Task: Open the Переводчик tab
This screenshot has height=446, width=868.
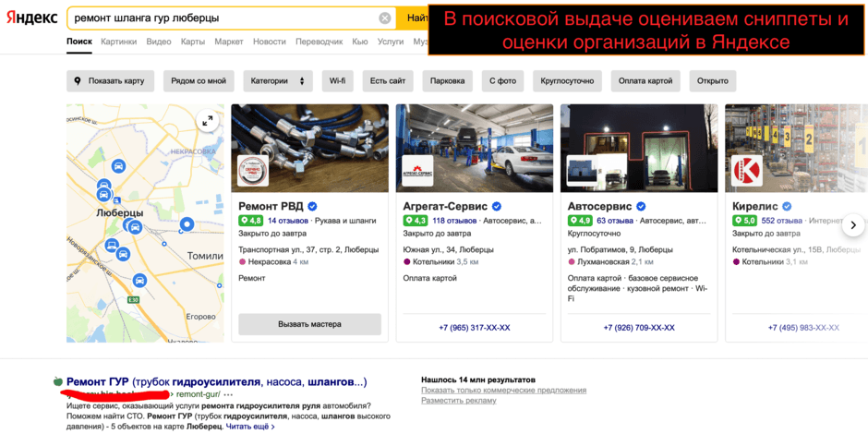Action: point(319,42)
